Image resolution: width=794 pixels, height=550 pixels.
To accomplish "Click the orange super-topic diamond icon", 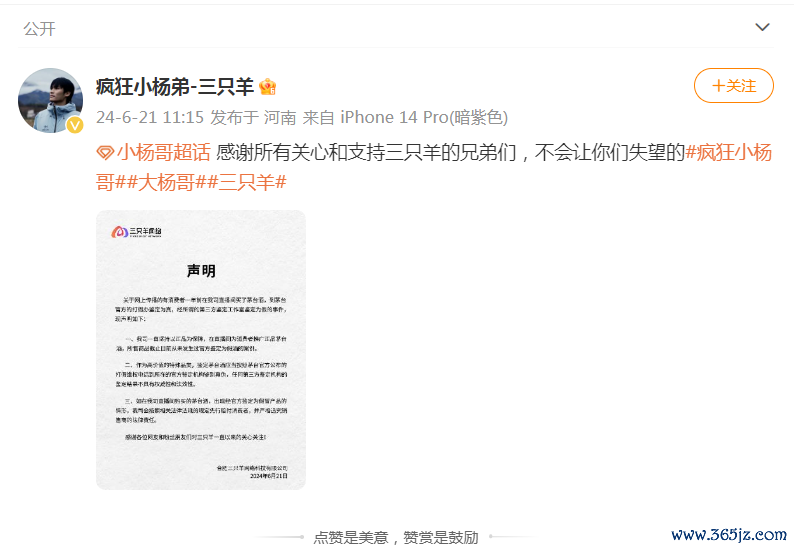I will [105, 152].
